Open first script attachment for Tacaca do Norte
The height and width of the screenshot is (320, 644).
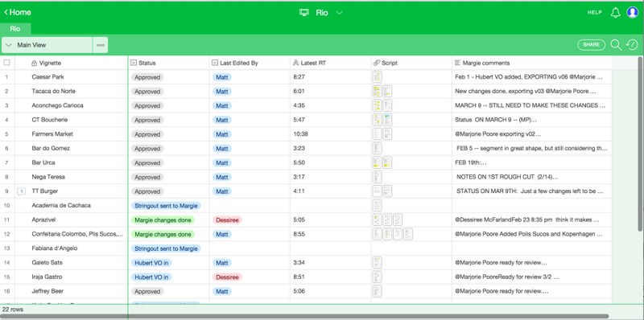pos(377,91)
